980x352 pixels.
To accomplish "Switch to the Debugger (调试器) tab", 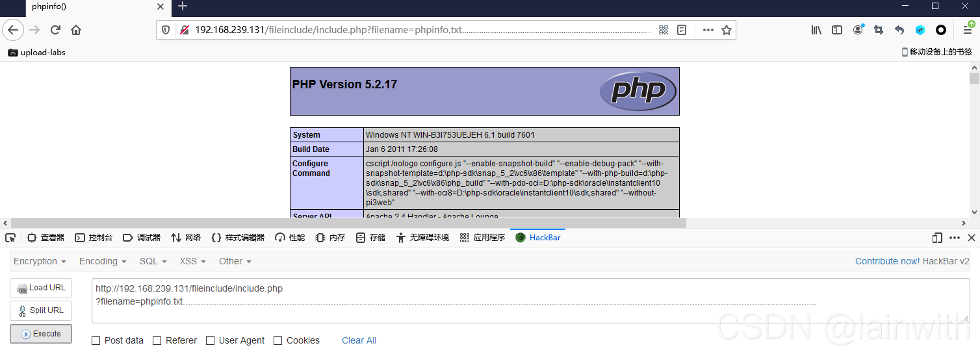I will 142,238.
